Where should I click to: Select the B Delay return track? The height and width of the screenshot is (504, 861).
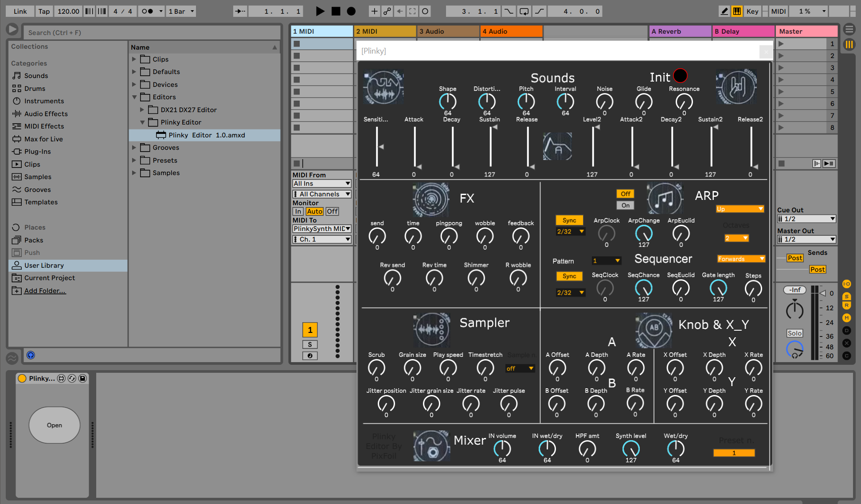coord(744,31)
